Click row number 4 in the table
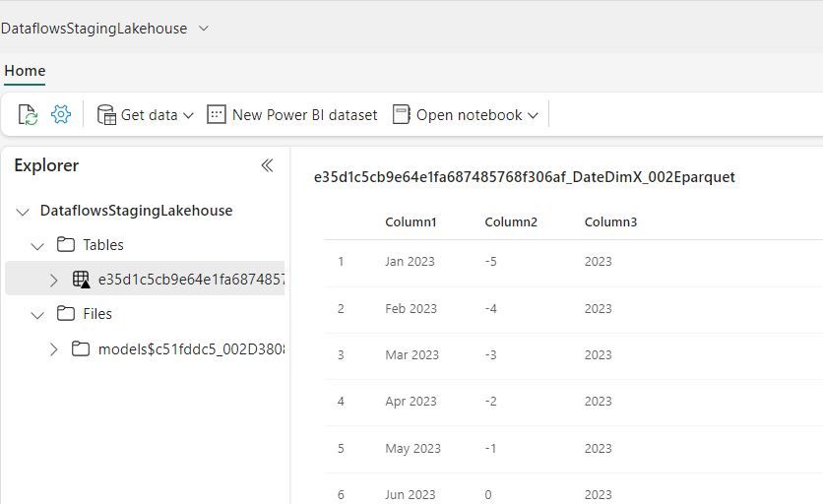 coord(342,402)
